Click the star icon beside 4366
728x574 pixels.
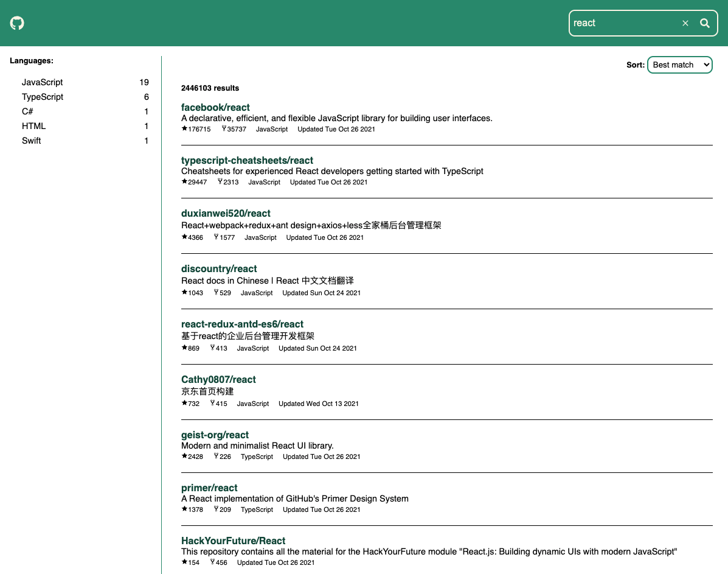tap(184, 237)
